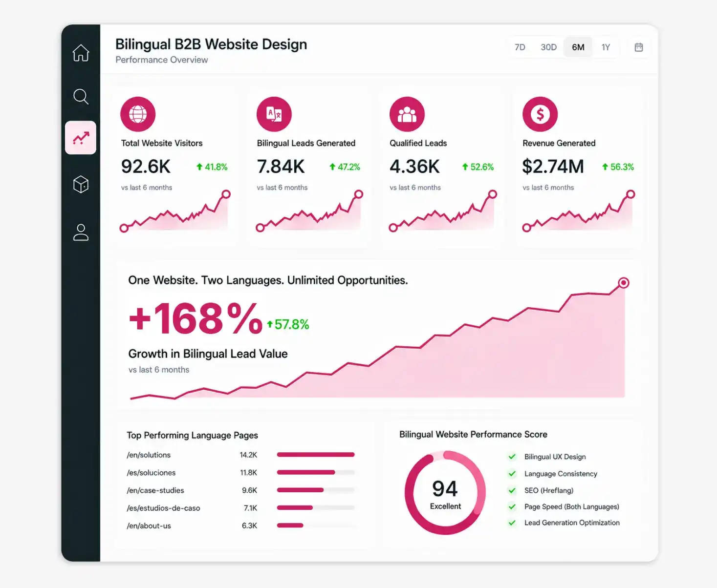
Task: Open the user profile icon in sidebar
Action: pyautogui.click(x=81, y=232)
